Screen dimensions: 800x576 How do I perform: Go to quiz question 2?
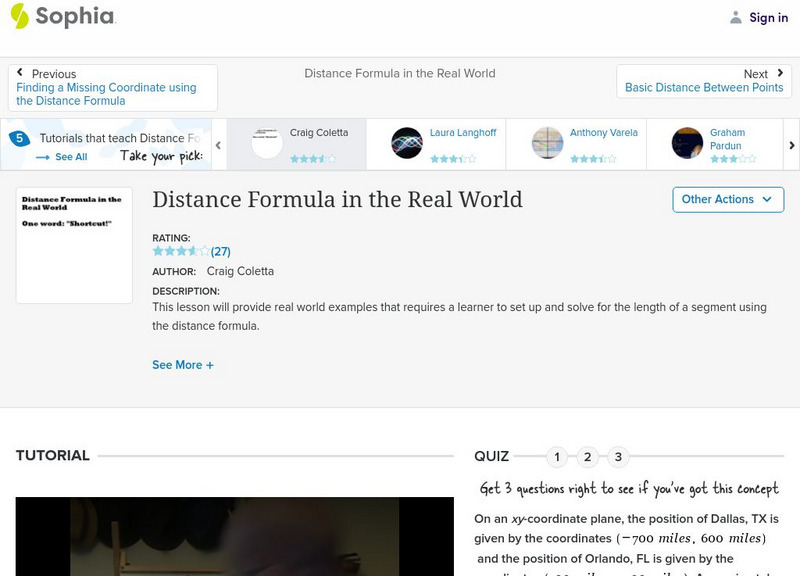point(588,457)
